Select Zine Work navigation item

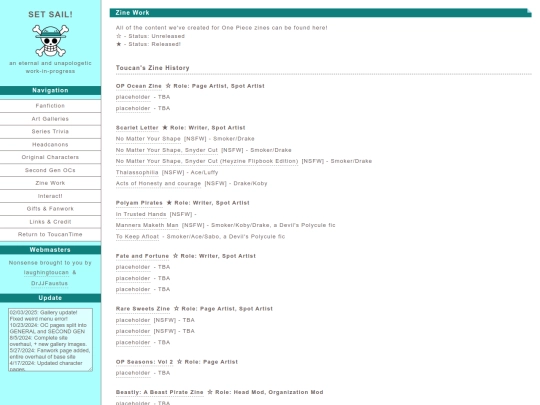50,183
